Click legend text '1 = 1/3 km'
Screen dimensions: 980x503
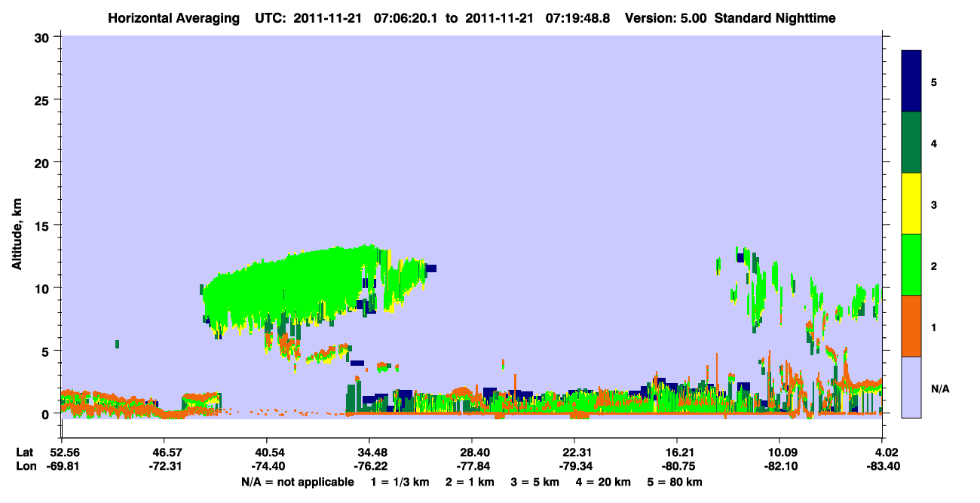[x=400, y=482]
